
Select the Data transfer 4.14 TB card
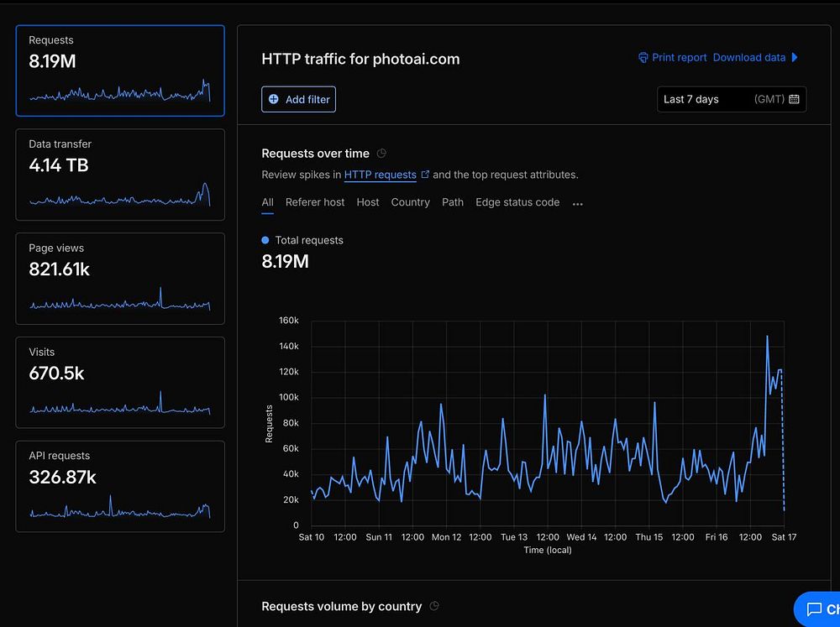click(120, 174)
